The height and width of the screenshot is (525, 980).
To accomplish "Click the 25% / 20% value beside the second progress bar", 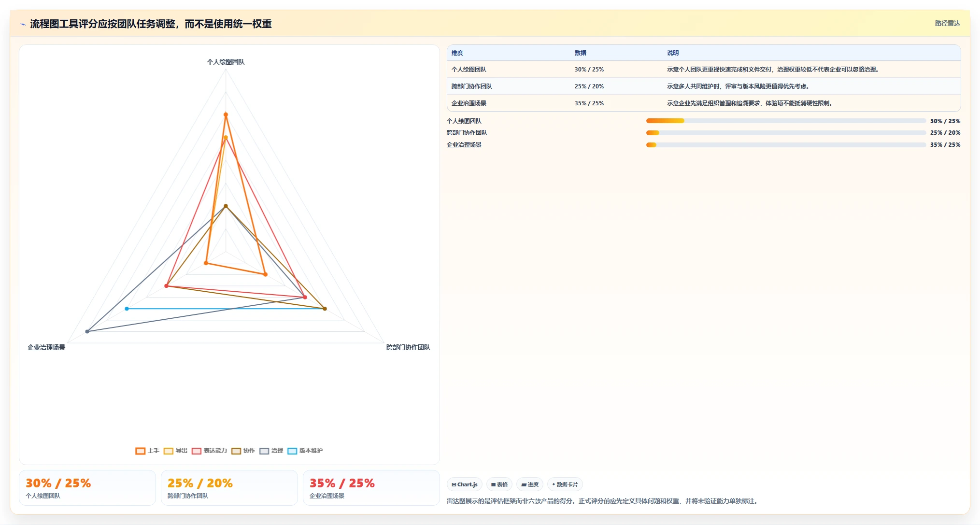I will pyautogui.click(x=945, y=133).
